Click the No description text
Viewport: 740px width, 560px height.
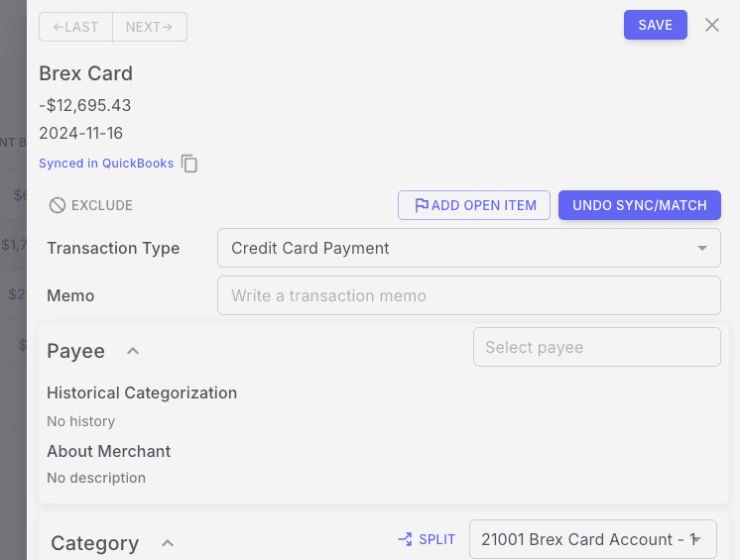tap(96, 478)
